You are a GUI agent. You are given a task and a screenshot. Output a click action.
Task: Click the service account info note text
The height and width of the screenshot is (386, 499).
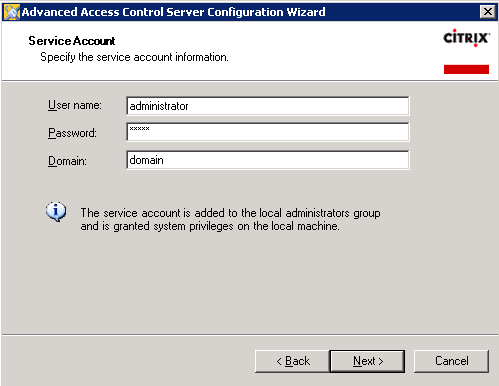click(230, 219)
